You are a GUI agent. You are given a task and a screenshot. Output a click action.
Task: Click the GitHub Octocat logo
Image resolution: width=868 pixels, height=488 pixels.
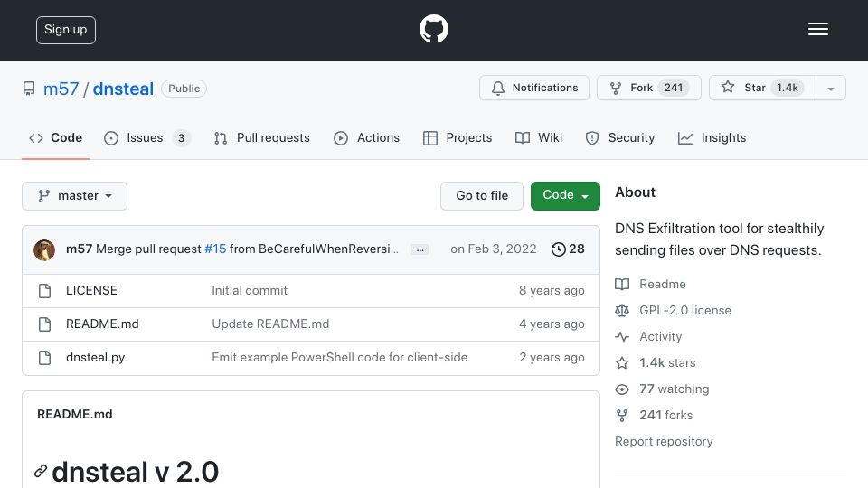point(433,29)
